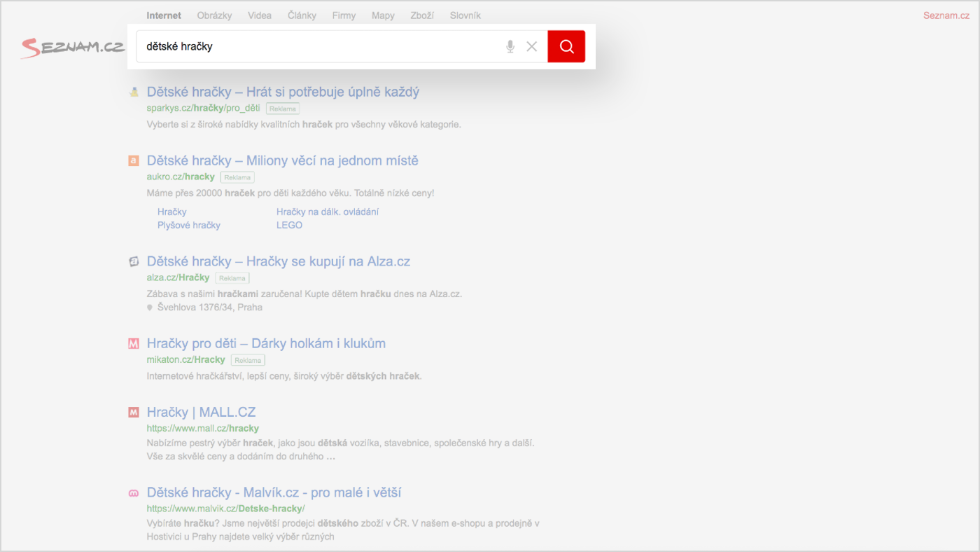Click the microphone voice search icon
This screenshot has height=552, width=980.
(x=510, y=47)
